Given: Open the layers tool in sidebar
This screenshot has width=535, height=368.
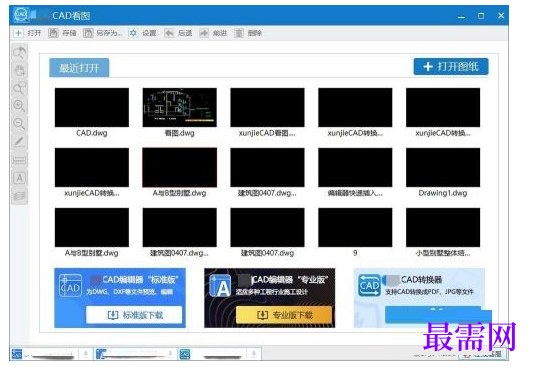Looking at the screenshot, I should (x=19, y=196).
